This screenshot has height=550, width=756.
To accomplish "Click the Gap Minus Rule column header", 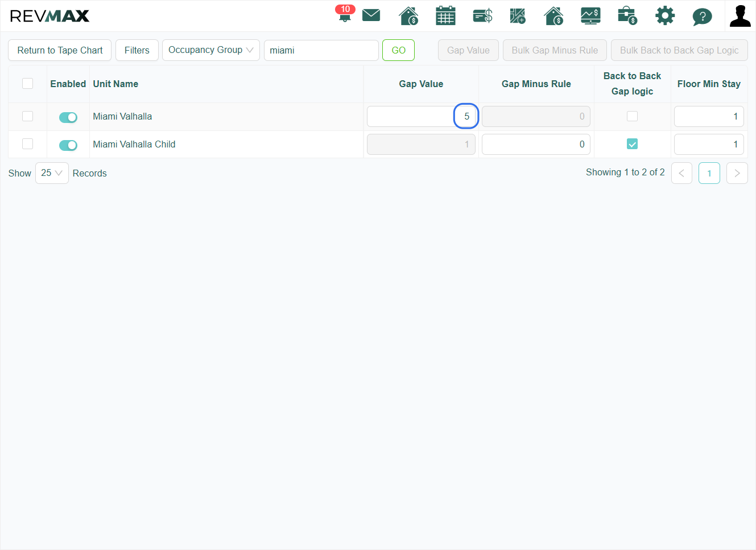I will [536, 84].
